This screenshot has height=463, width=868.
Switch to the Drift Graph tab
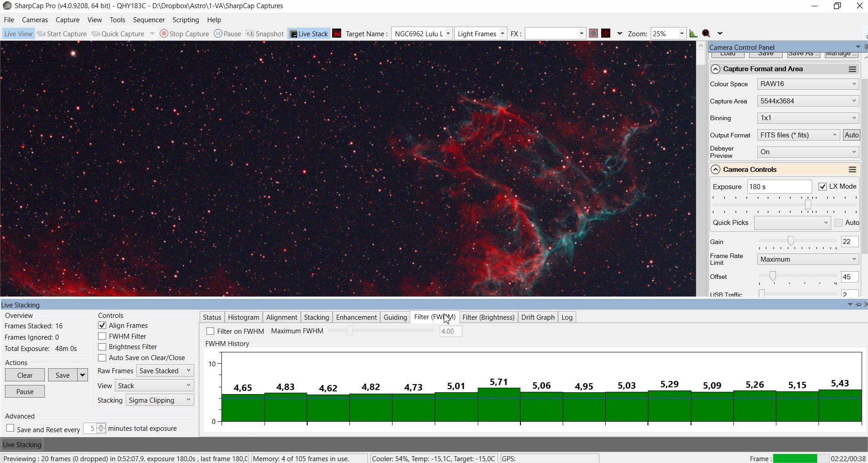538,317
